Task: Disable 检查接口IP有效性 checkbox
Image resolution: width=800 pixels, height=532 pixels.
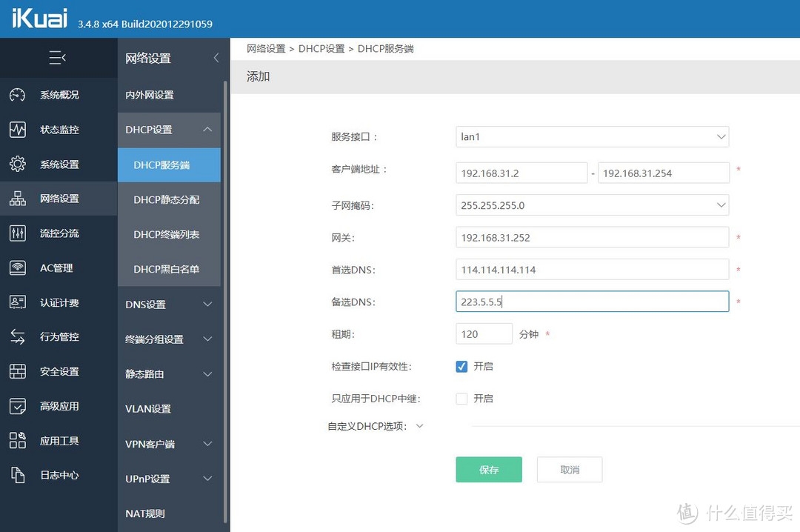Action: click(x=461, y=367)
